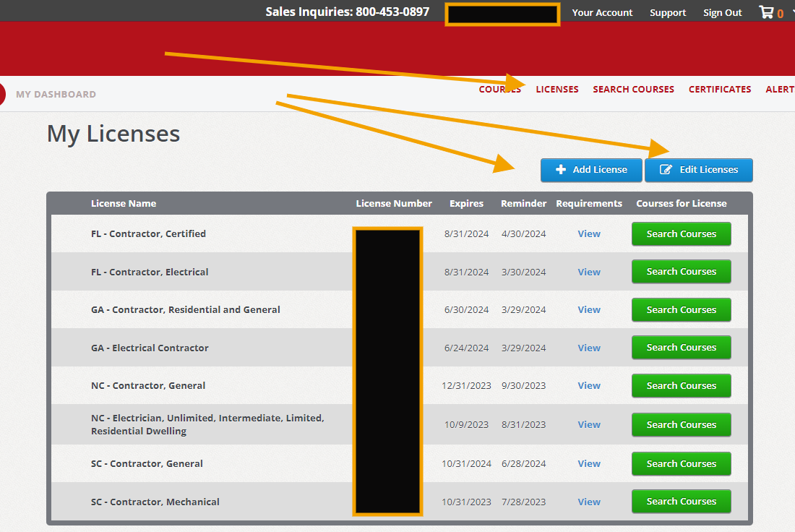Open the Courses menu item

click(x=499, y=90)
